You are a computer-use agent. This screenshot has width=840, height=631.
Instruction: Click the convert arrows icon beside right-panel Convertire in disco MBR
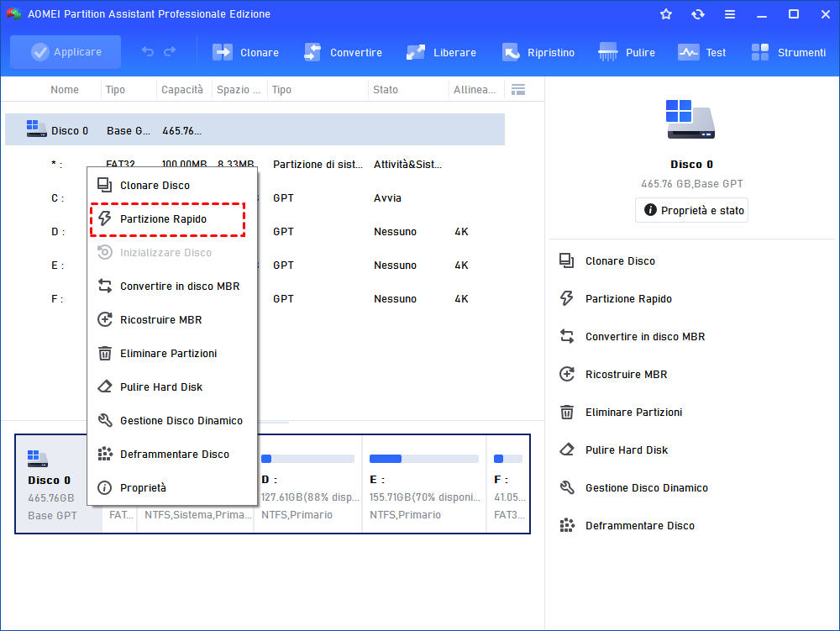click(567, 336)
